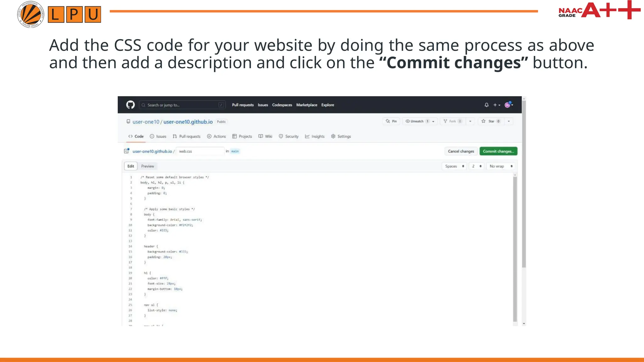The image size is (644, 362).
Task: Open the Spaces indent mode dropdown
Action: click(x=454, y=166)
